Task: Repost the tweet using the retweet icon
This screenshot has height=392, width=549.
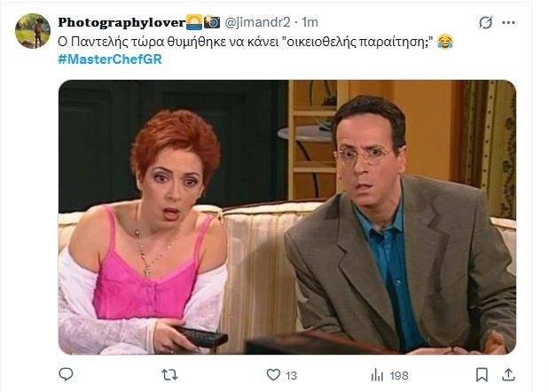Action: coord(169,375)
